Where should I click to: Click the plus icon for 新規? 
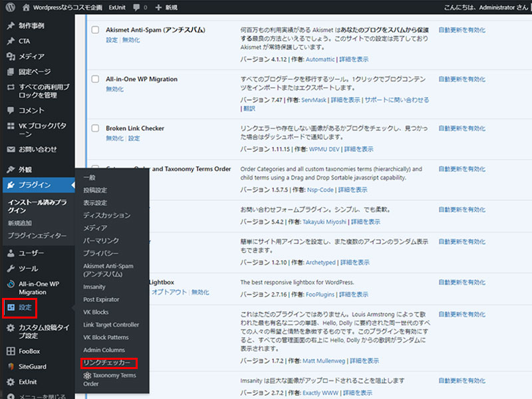(158, 7)
